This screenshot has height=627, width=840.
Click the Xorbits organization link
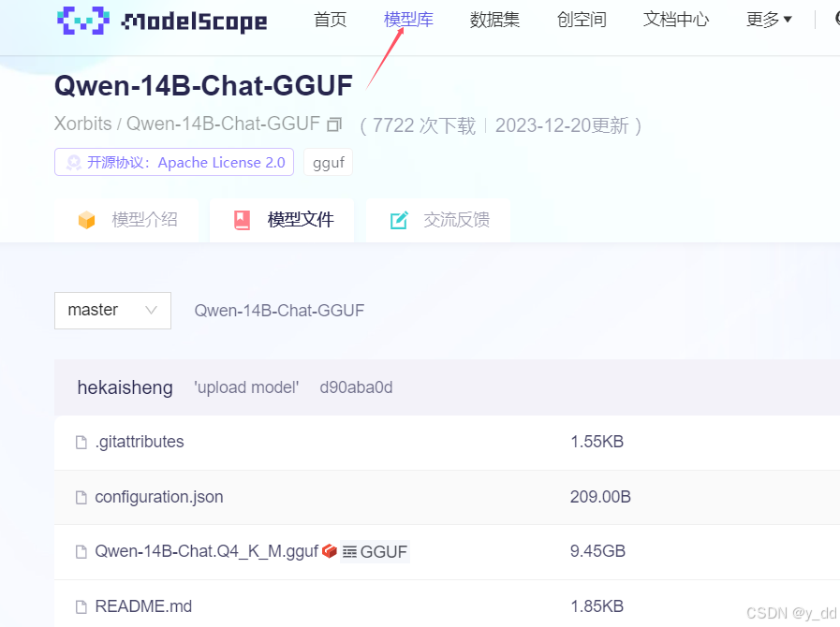(83, 124)
